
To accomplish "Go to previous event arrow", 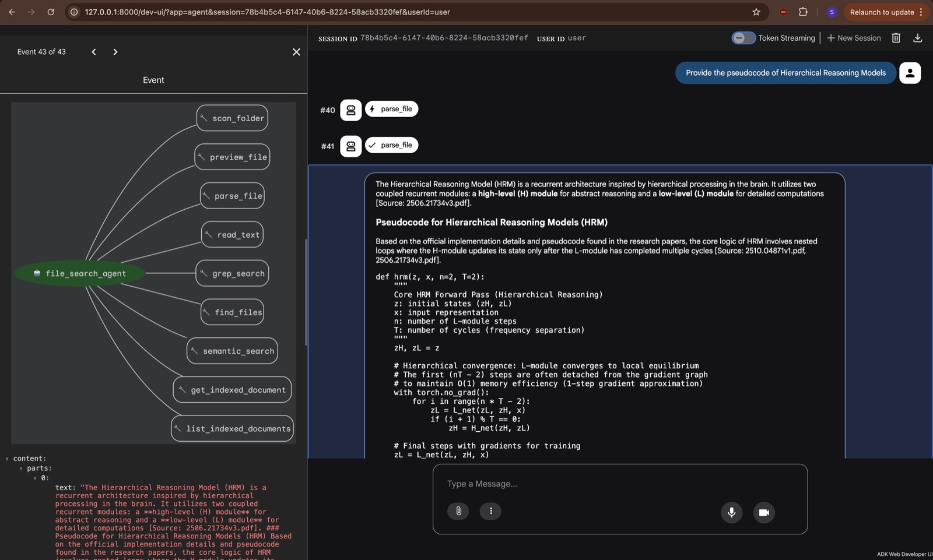I will [x=94, y=52].
